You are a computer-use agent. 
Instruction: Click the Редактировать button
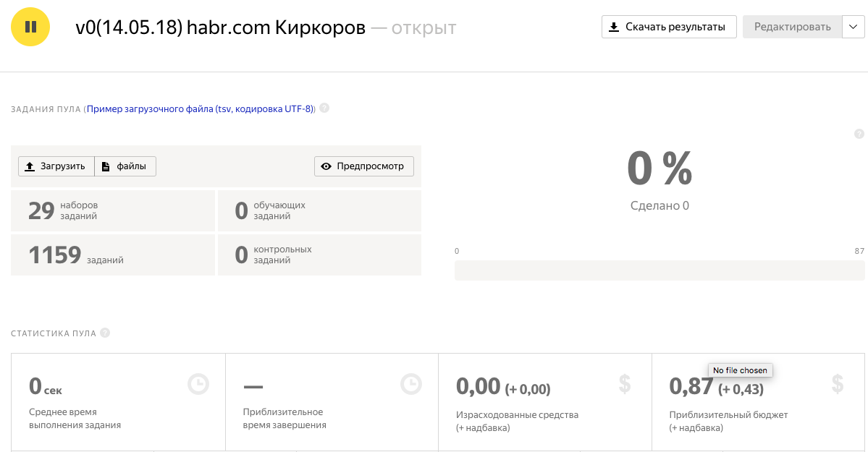[x=792, y=27]
